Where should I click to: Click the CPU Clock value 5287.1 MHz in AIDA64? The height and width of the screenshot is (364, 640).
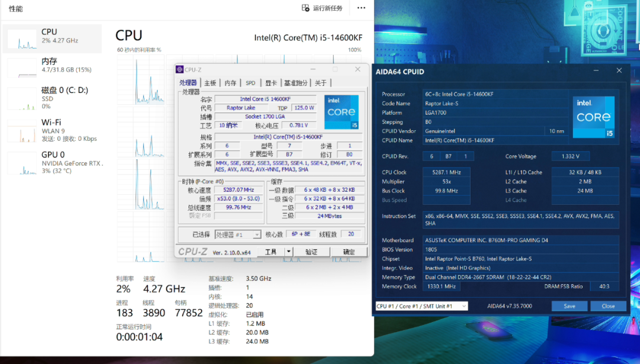(447, 172)
